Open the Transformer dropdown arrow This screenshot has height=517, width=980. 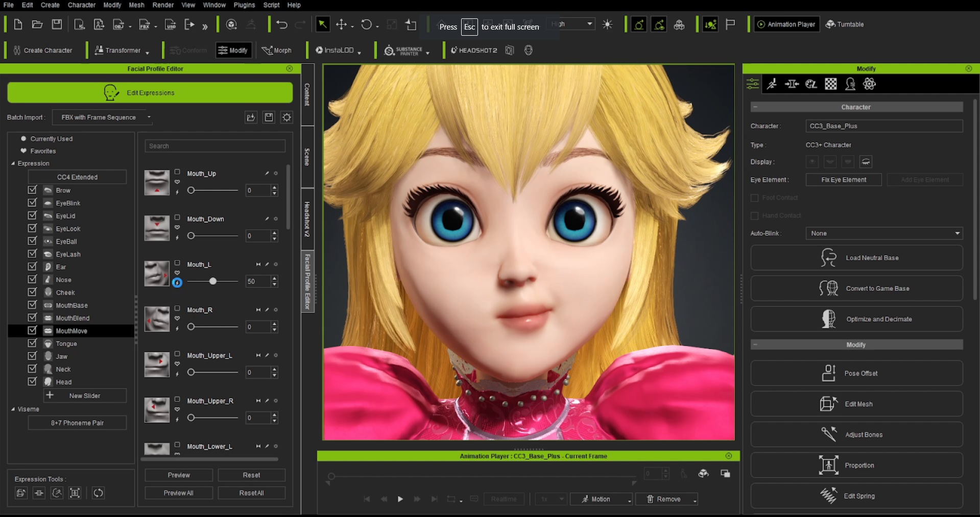tap(148, 52)
